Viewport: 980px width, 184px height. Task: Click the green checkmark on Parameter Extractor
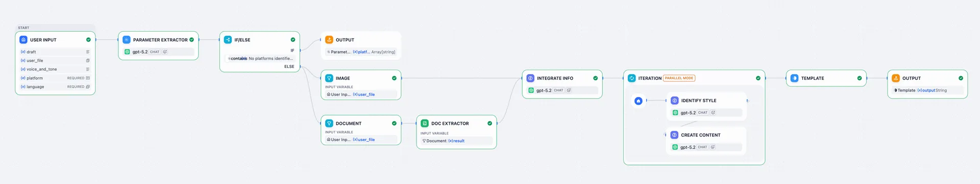192,39
